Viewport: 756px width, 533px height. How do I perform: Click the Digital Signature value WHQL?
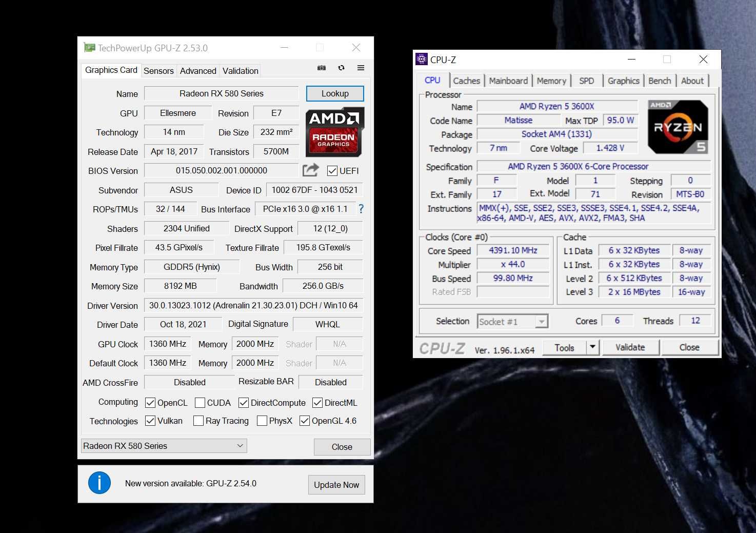pyautogui.click(x=328, y=324)
